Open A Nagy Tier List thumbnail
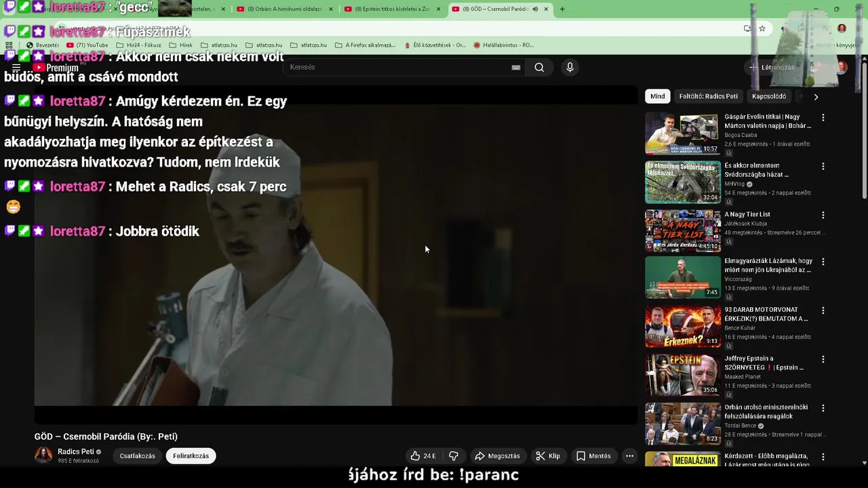This screenshot has height=488, width=868. coord(683,231)
